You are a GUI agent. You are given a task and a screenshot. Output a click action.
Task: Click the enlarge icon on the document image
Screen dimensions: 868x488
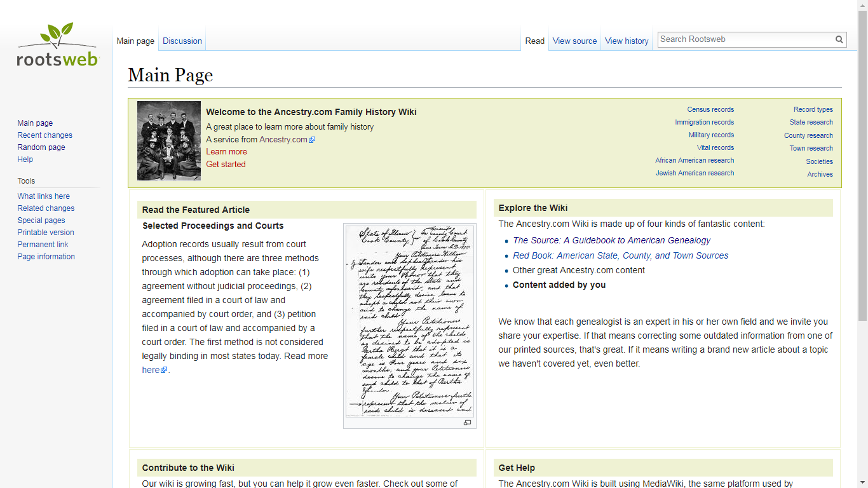point(468,423)
